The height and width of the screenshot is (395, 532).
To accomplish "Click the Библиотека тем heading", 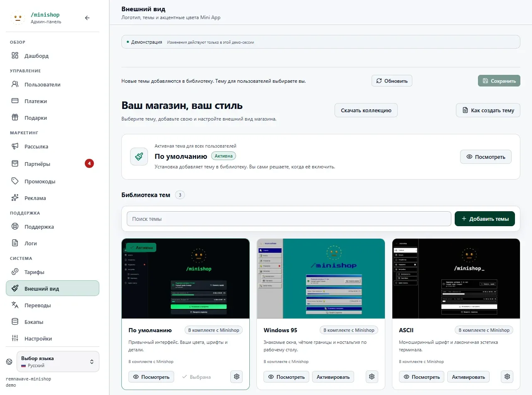I will coord(146,195).
